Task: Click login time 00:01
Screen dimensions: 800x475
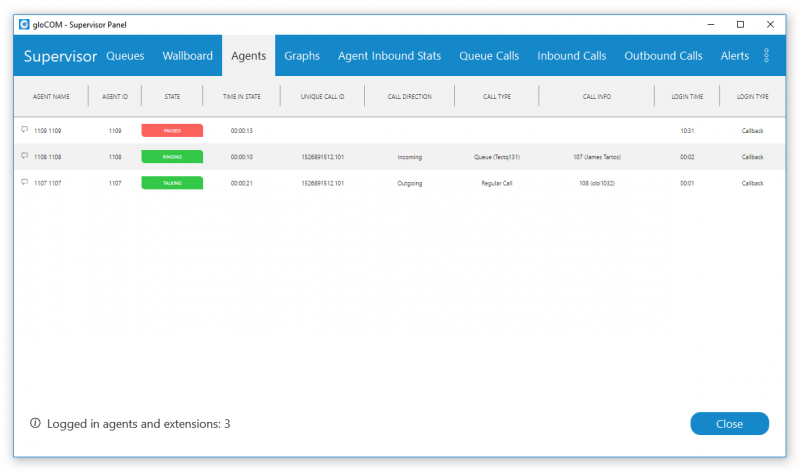Action: (x=687, y=183)
